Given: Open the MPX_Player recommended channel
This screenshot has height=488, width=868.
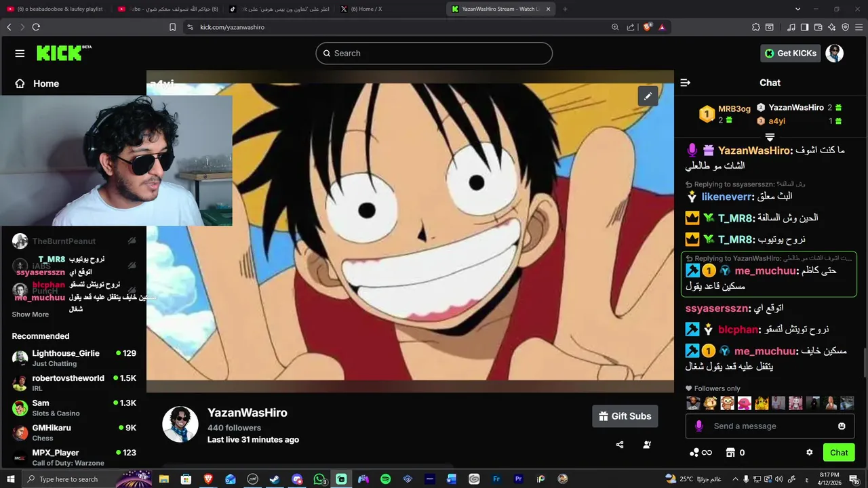Looking at the screenshot, I should 73,457.
